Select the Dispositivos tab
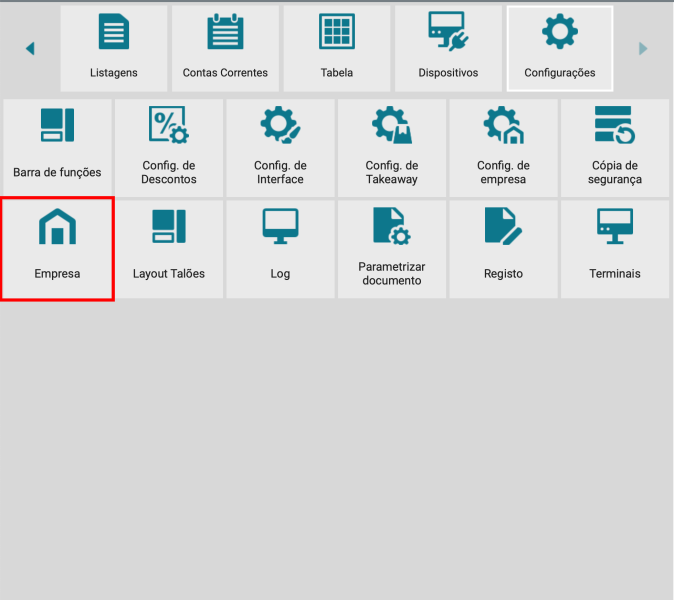674x600 pixels. 448,48
